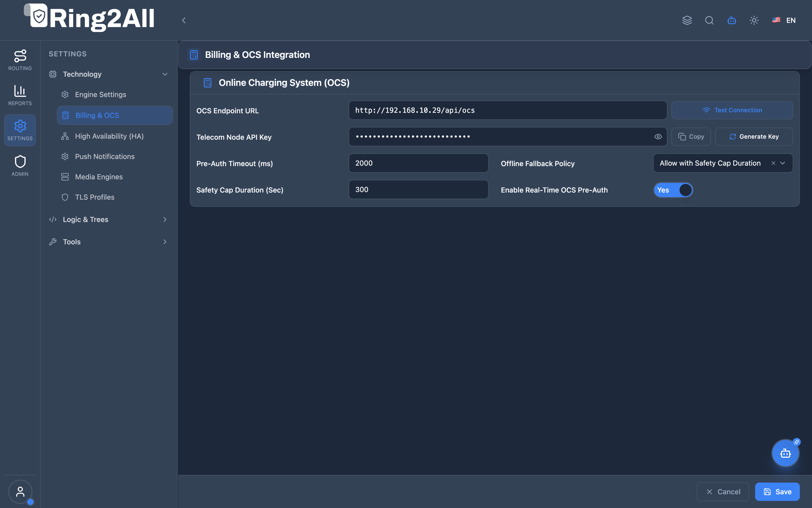The image size is (812, 508).
Task: Reveal the API key with eye icon
Action: point(658,136)
